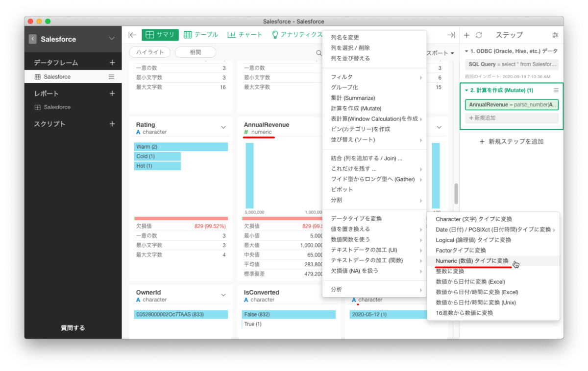Open the 分析 submenu
588x371 pixels.
pyautogui.click(x=374, y=289)
